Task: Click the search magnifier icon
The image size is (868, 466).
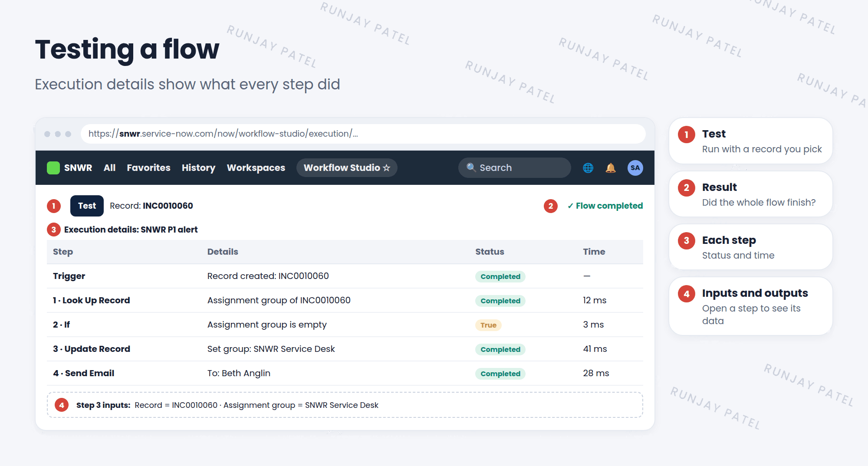Action: tap(471, 167)
